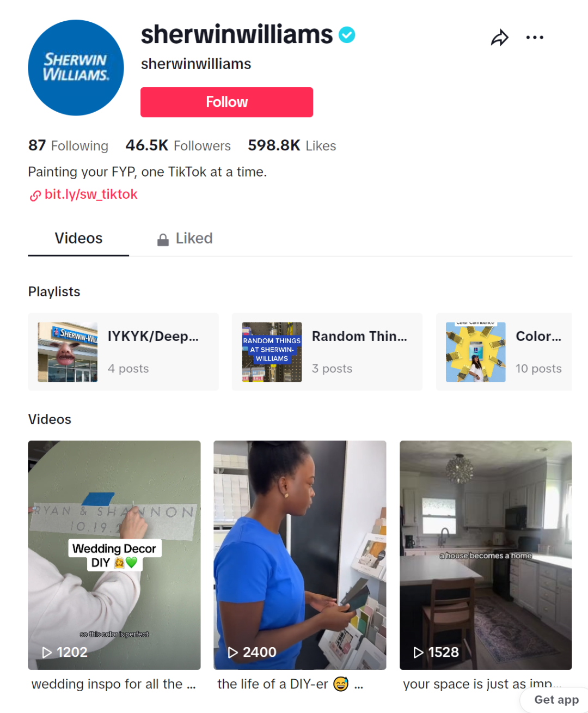Image resolution: width=588 pixels, height=713 pixels.
Task: Click the blue verified badge
Action: tap(347, 35)
